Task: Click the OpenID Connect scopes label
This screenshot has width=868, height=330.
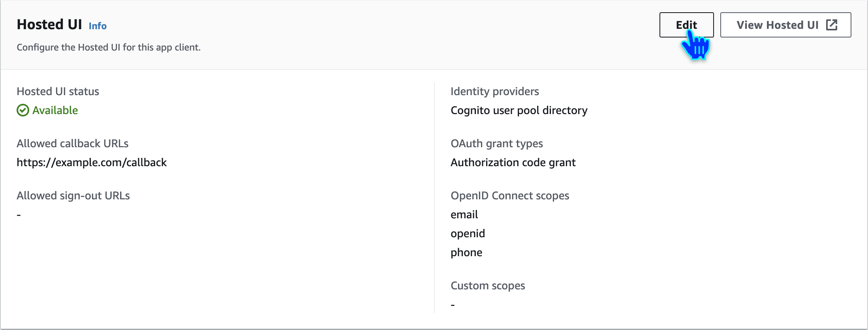Action: pos(510,196)
